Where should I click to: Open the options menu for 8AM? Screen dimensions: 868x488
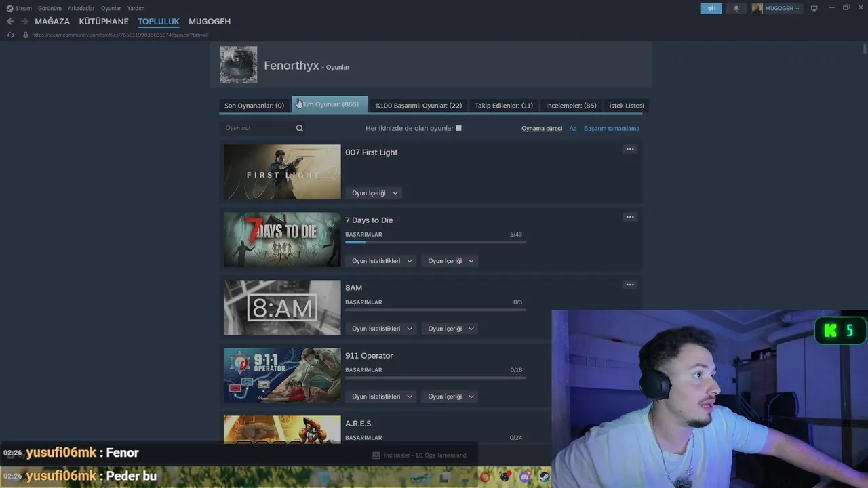pyautogui.click(x=630, y=285)
